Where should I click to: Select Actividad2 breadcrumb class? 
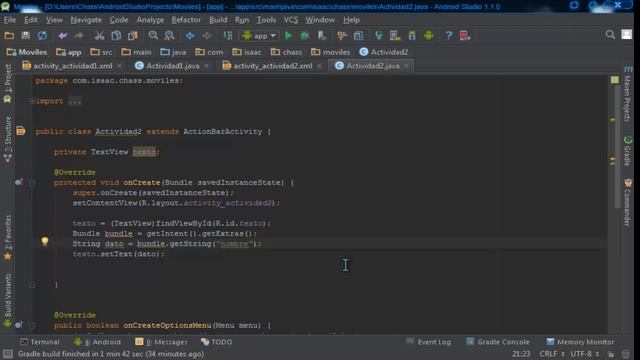[384, 52]
